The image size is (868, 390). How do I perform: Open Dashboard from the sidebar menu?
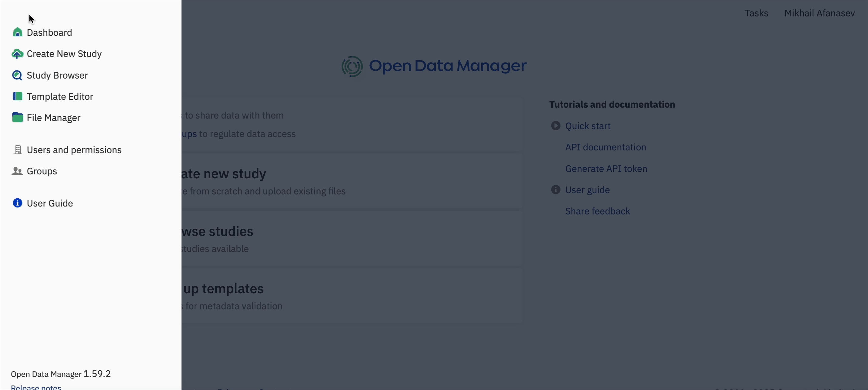pos(49,32)
